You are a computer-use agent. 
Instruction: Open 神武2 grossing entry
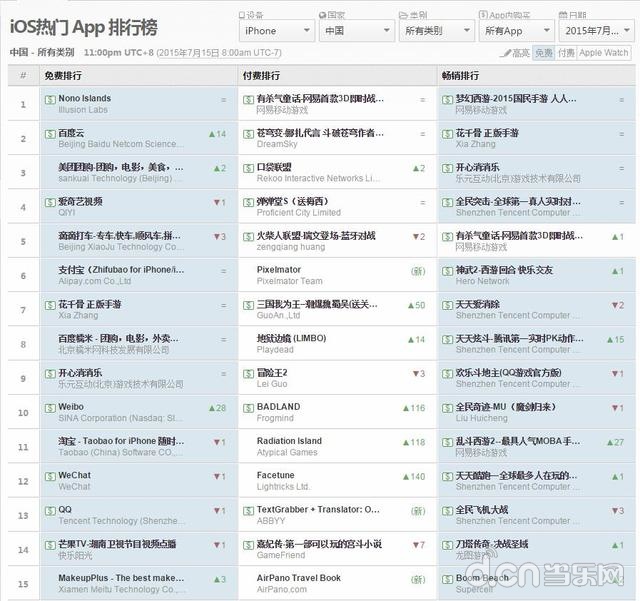[504, 270]
